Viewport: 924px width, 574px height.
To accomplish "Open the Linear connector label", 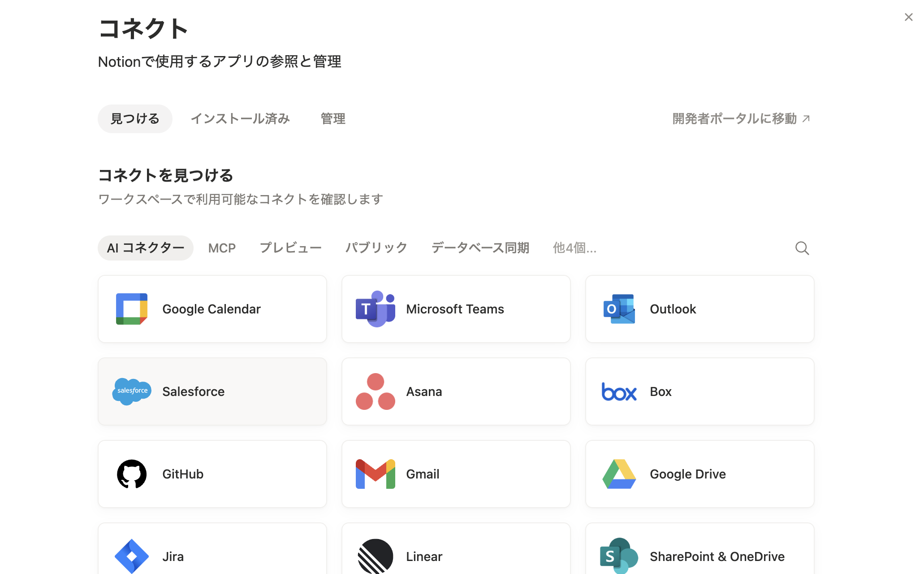I will (424, 557).
